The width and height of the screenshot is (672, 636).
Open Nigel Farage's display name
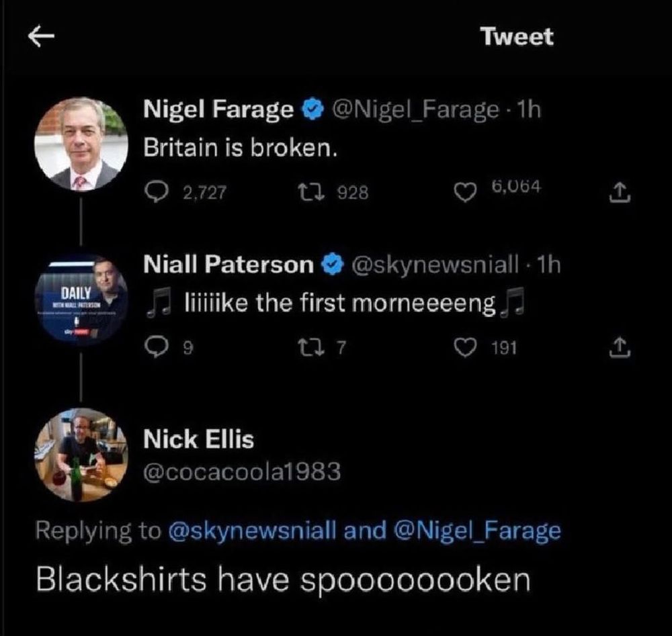pos(218,109)
